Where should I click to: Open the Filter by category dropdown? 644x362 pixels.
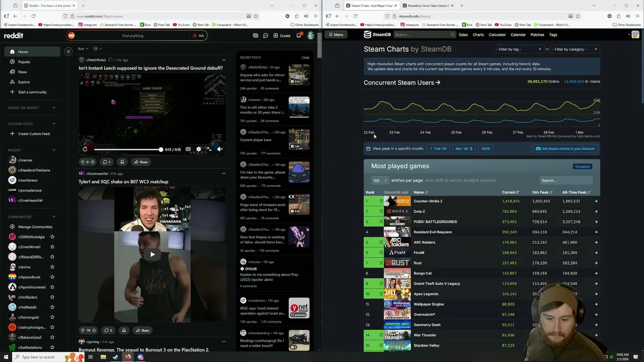pos(575,49)
